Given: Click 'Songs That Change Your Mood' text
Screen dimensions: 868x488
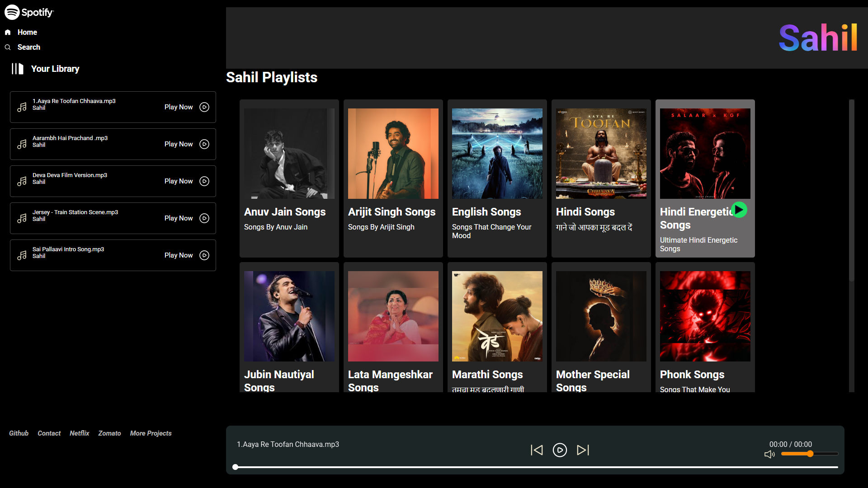Looking at the screenshot, I should [492, 231].
